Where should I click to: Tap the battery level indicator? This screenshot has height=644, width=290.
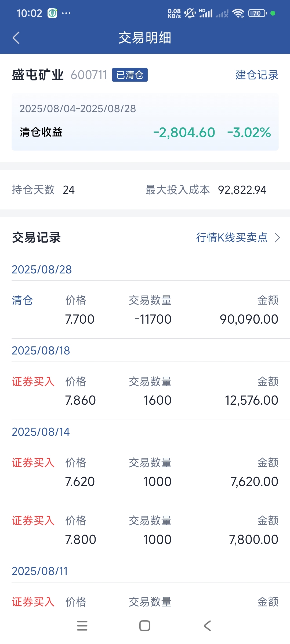coord(257,13)
